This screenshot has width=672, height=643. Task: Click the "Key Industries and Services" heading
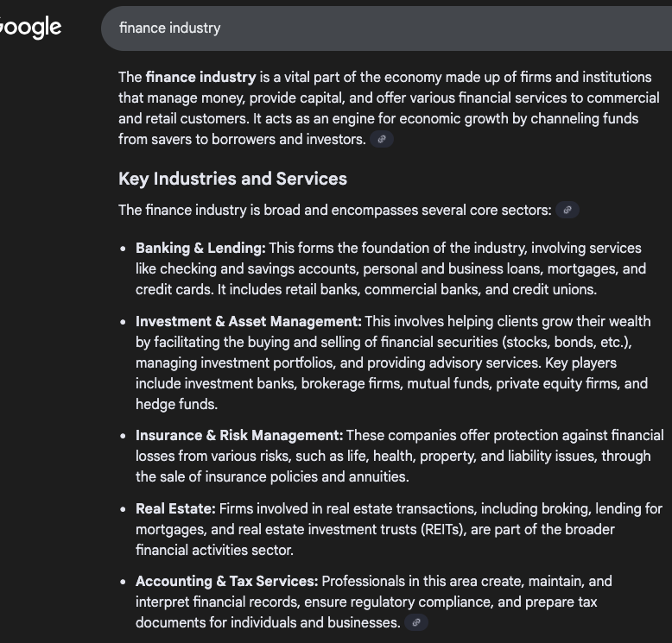(x=232, y=179)
